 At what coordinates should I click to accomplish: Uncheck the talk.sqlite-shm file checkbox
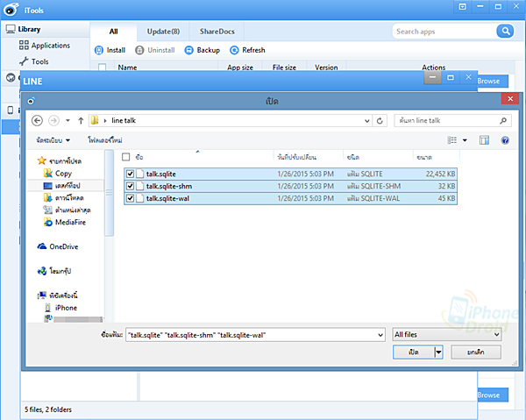coord(130,186)
